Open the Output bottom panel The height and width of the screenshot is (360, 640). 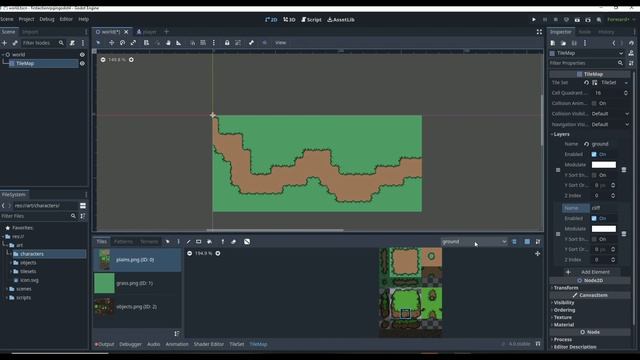(x=104, y=344)
